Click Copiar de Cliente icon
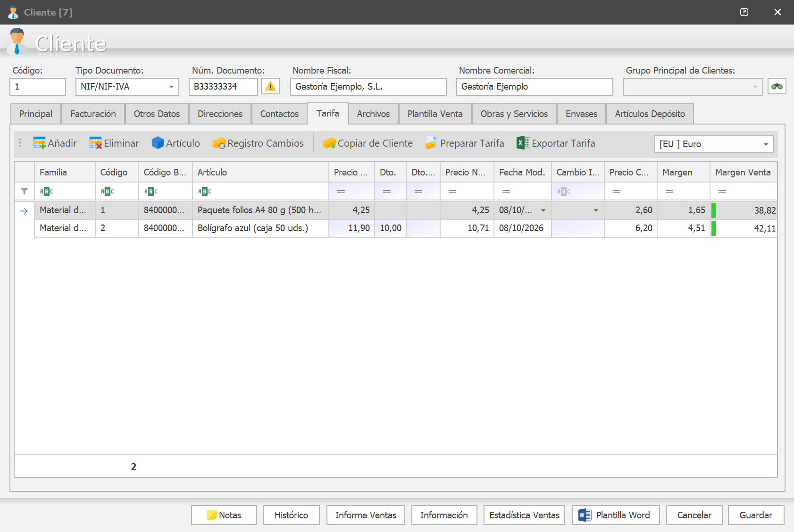The height and width of the screenshot is (532, 794). tap(329, 143)
